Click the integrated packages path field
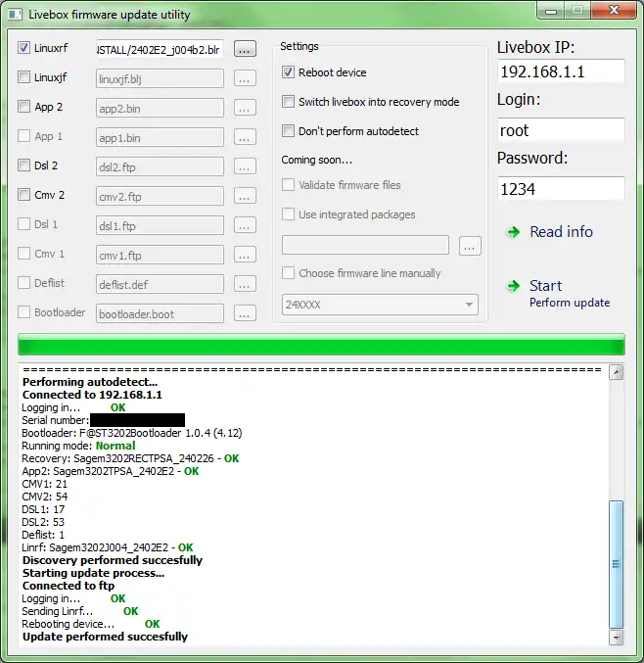 tap(365, 245)
